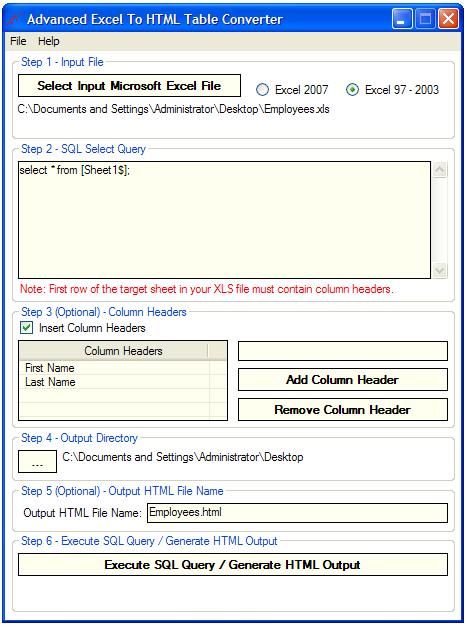This screenshot has height=627, width=467.
Task: Click the Remove Column Header button
Action: (x=343, y=409)
